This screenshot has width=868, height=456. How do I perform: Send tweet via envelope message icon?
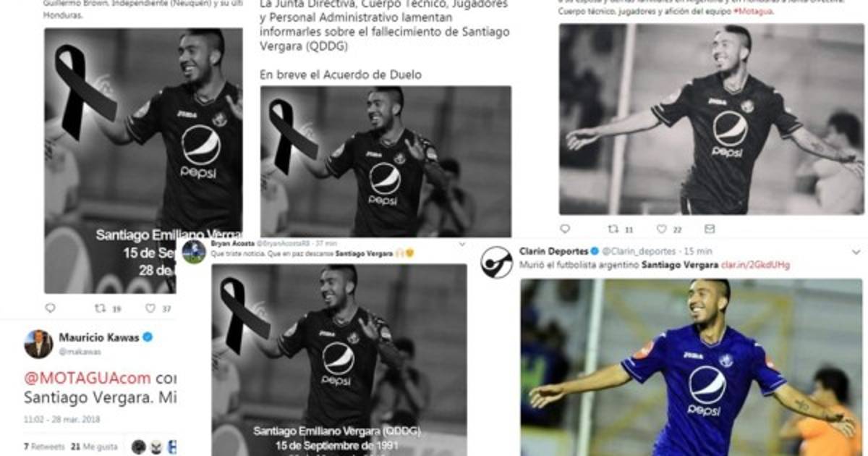(709, 229)
